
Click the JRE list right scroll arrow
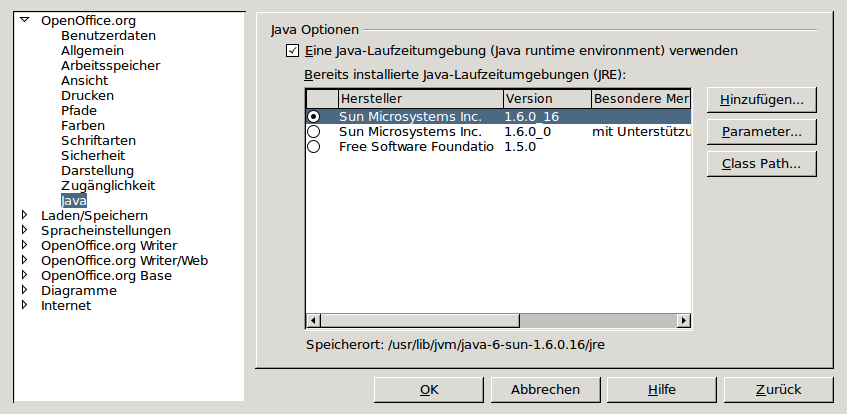683,321
